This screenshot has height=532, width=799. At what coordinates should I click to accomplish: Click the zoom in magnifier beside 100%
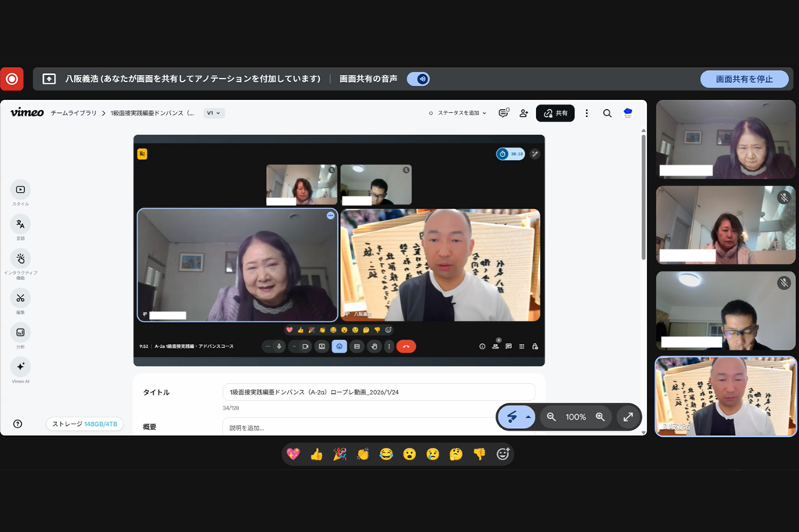(x=600, y=417)
